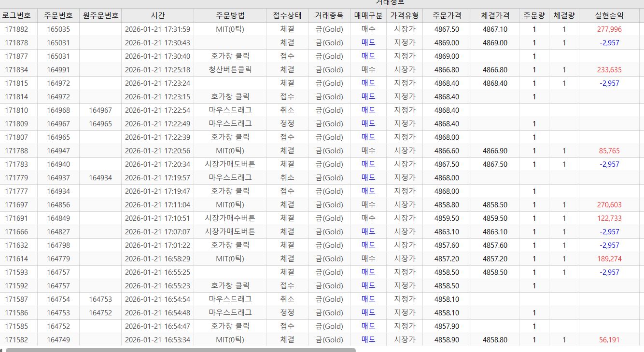Screen dimensions: 644x352
Task: Click the 체결량 column header
Action: pos(564,15)
